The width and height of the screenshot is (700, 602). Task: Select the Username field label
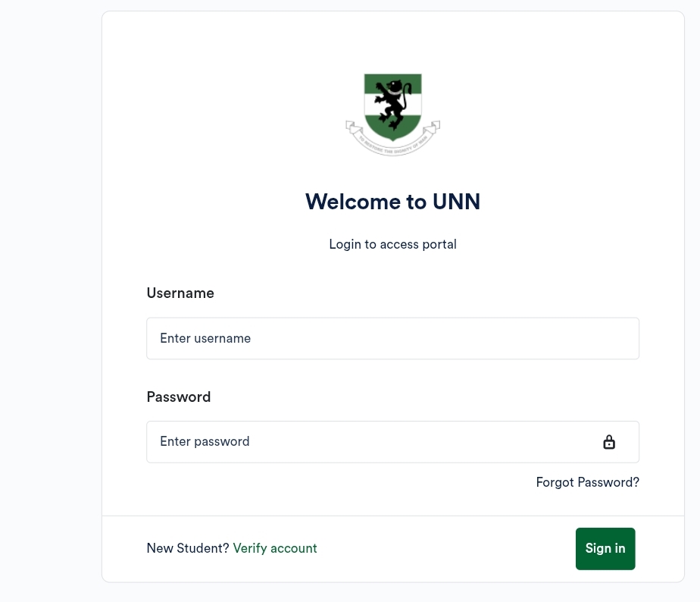click(x=180, y=293)
